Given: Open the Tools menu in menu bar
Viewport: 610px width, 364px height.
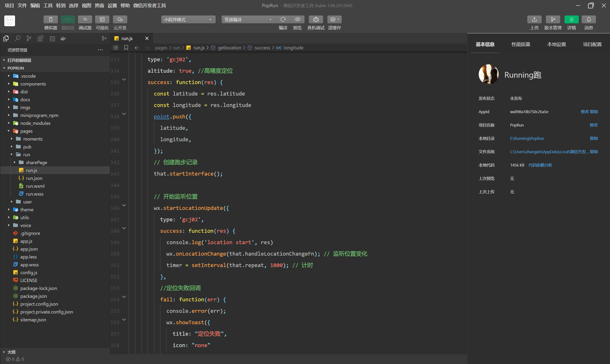Looking at the screenshot, I should click(x=48, y=5).
